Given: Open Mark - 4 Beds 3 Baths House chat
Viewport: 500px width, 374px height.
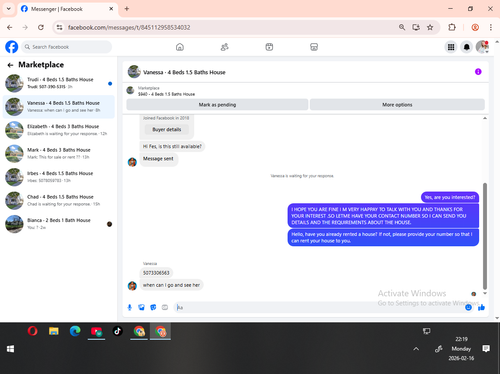Looking at the screenshot, I should (59, 153).
